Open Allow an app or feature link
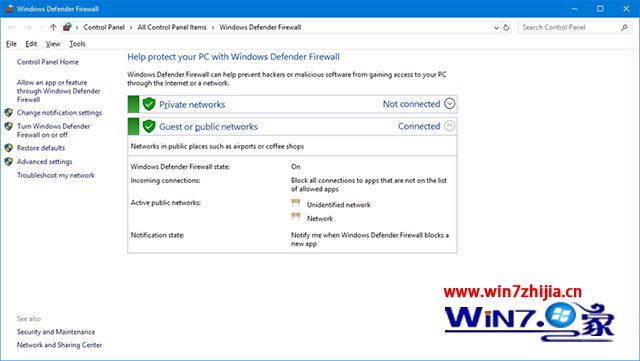 [58, 91]
